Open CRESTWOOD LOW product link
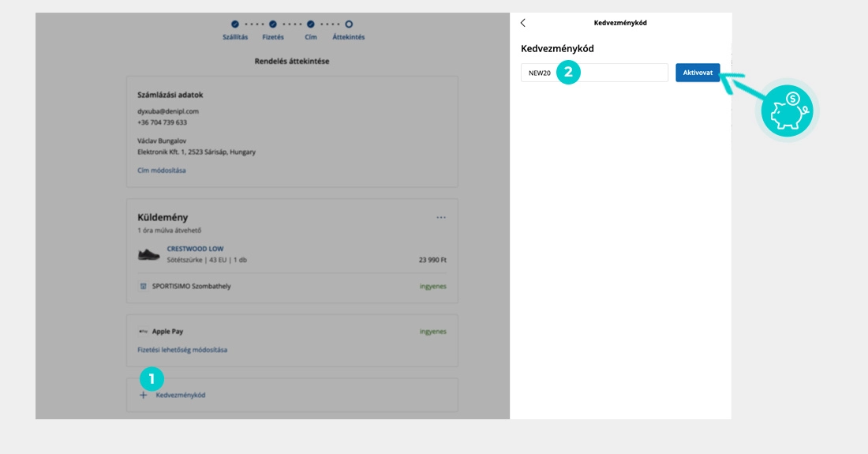Screen dimensions: 868x454 pyautogui.click(x=196, y=250)
